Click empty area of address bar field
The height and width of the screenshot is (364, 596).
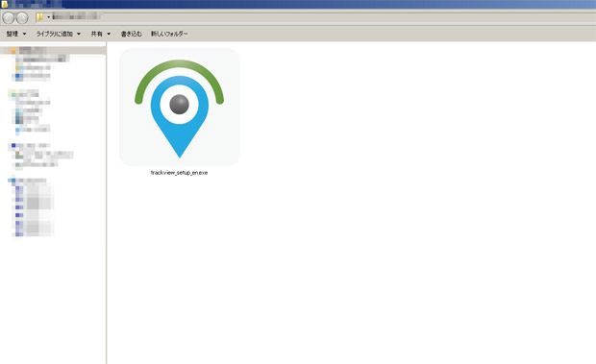(x=342, y=17)
